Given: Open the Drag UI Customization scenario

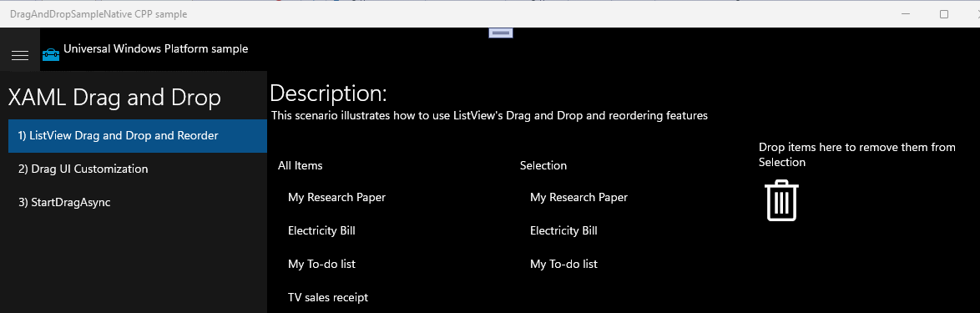Looking at the screenshot, I should coord(138,169).
